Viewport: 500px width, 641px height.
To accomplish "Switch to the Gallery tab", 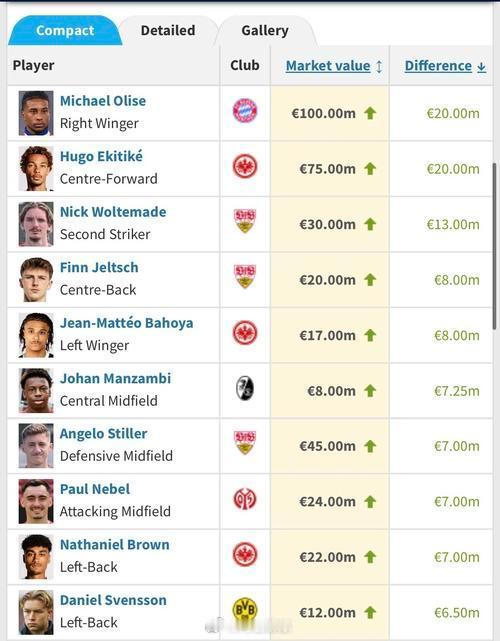I will 265,30.
